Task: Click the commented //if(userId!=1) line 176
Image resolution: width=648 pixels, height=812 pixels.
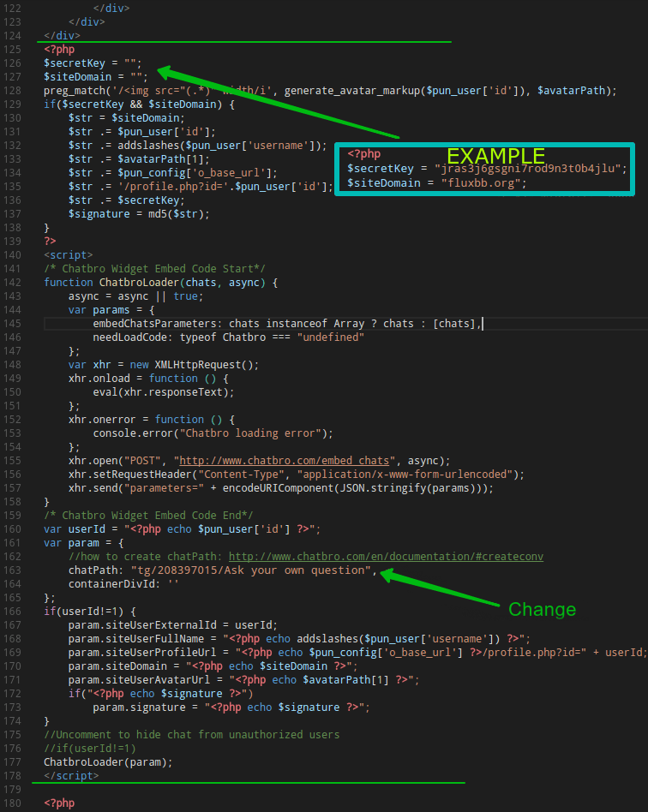Action: coord(90,749)
